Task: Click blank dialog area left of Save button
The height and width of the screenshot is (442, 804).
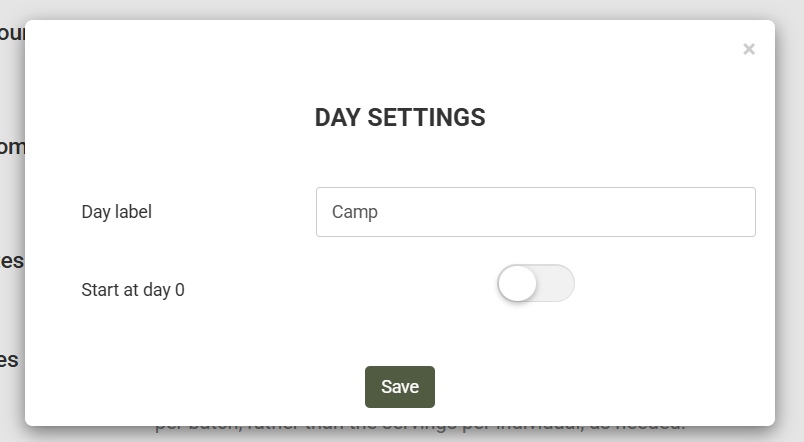Action: tap(200, 387)
